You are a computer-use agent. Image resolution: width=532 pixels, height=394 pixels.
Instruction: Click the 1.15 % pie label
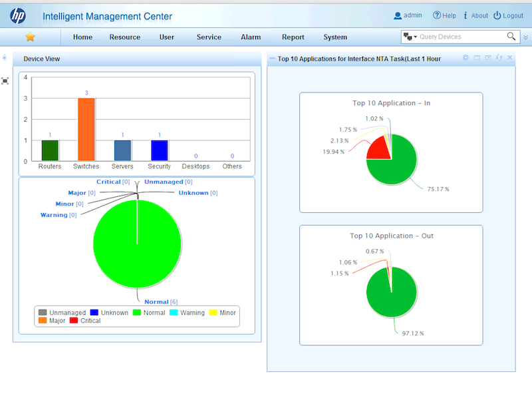(x=340, y=274)
